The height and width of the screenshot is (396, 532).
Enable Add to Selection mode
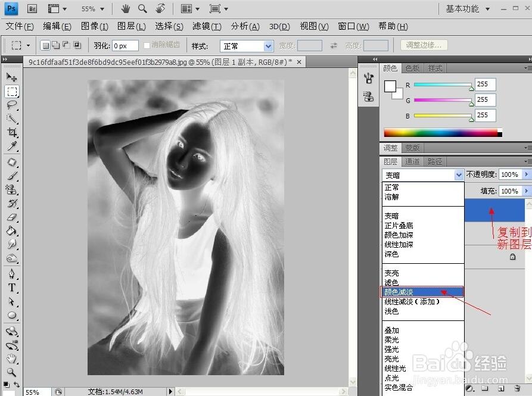55,45
